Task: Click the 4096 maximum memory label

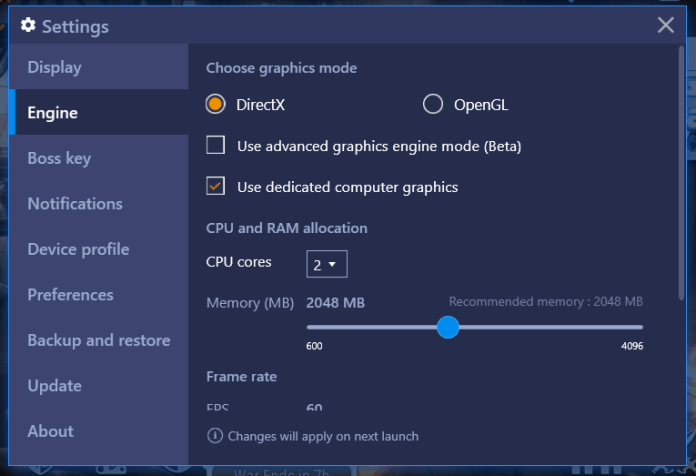Action: click(x=631, y=346)
